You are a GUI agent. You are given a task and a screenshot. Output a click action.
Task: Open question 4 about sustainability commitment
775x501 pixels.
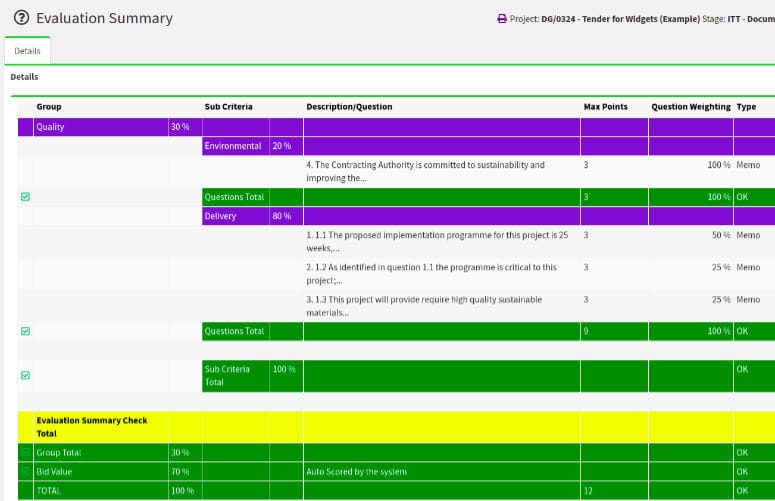click(425, 171)
